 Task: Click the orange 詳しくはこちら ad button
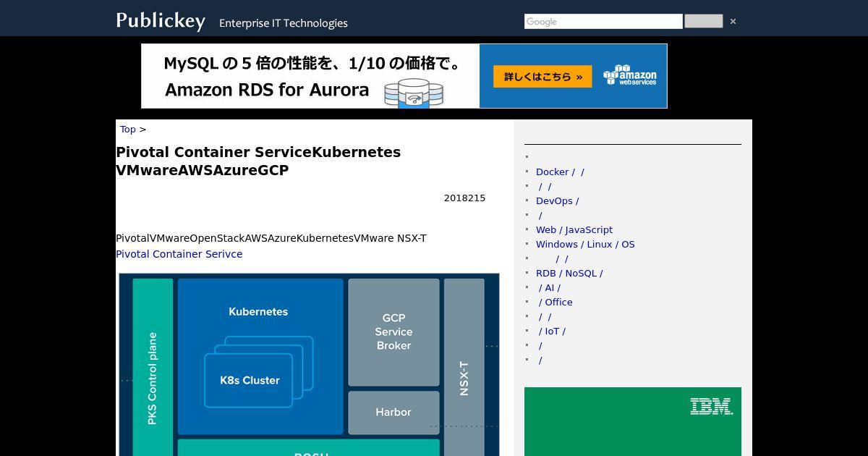coord(542,77)
